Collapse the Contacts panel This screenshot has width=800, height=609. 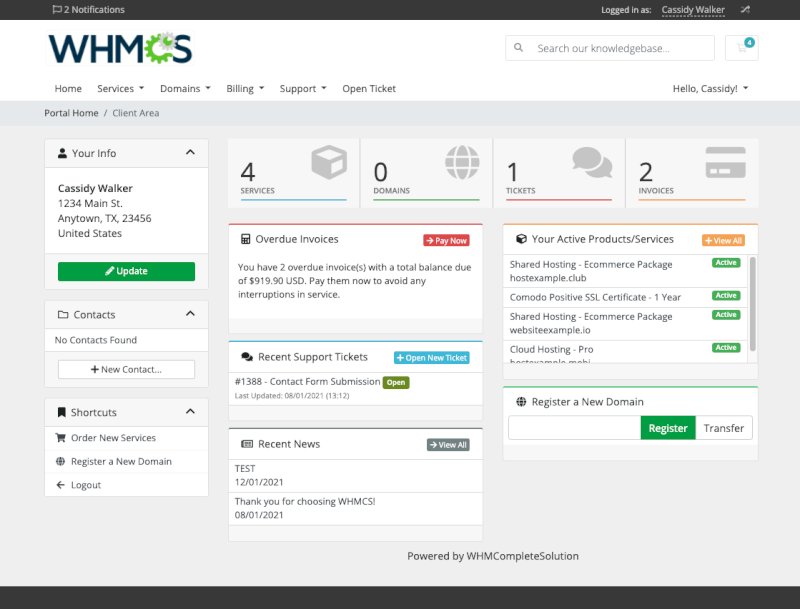pyautogui.click(x=190, y=313)
